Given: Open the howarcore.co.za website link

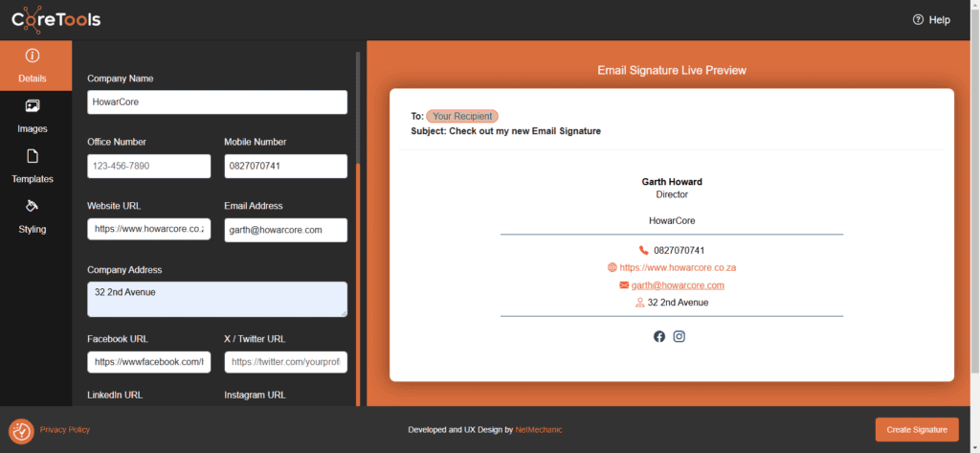Looking at the screenshot, I should pos(678,268).
